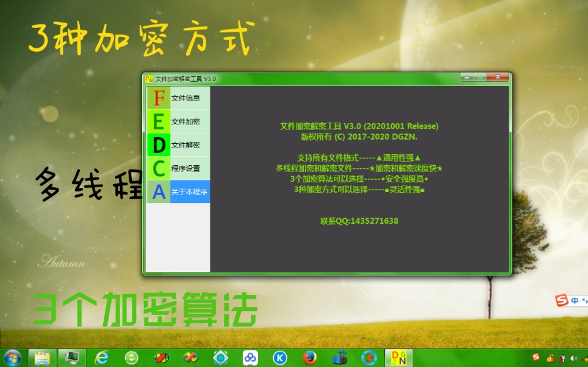Click the line 支持所有文件格式-----▲通用性强▲
Viewport: 588px width, 367px height.
pos(359,158)
